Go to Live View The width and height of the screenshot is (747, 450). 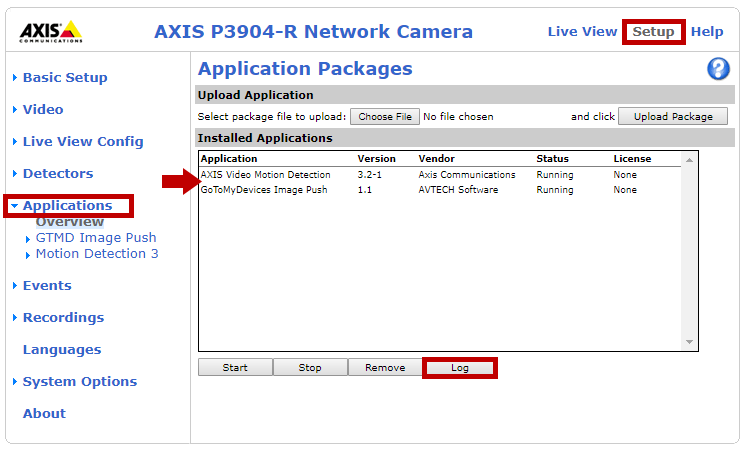pos(582,32)
